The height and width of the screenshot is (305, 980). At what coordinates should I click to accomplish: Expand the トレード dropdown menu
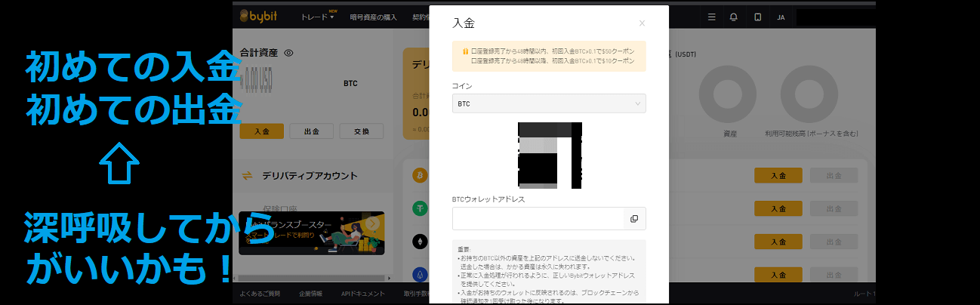tap(317, 17)
